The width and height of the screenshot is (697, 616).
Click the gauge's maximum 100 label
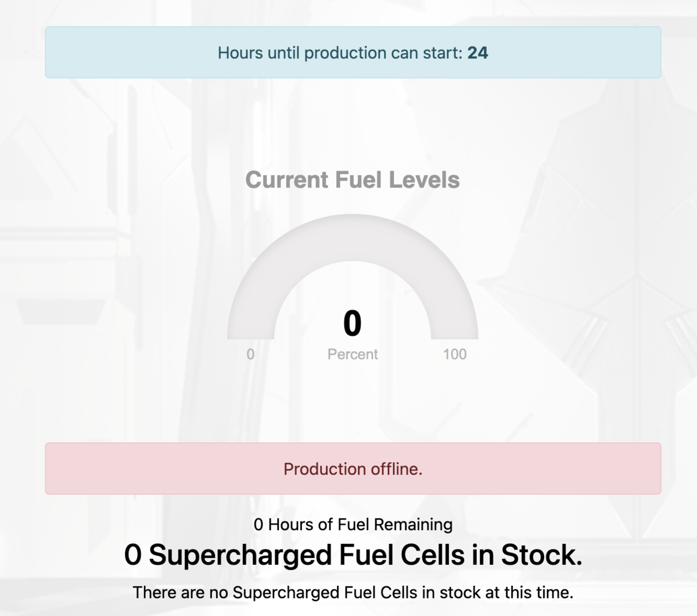pyautogui.click(x=454, y=354)
